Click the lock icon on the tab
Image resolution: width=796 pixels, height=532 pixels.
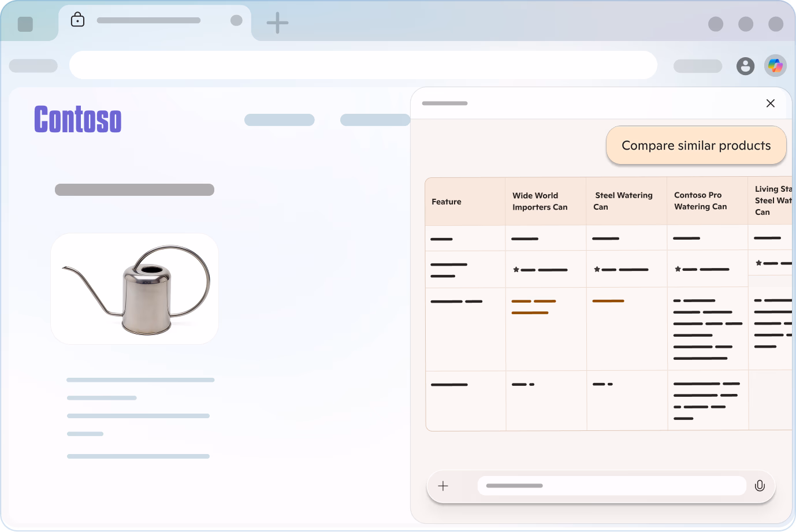(x=77, y=20)
